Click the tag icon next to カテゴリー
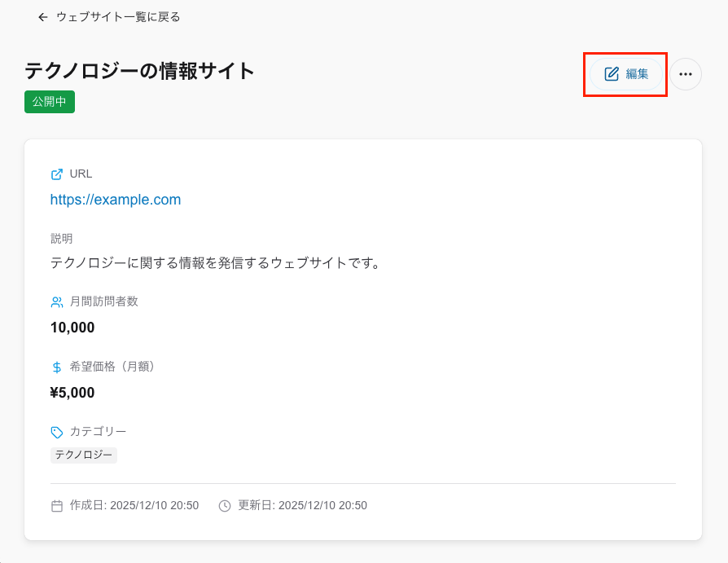Screen dimensions: 728x563 57,432
